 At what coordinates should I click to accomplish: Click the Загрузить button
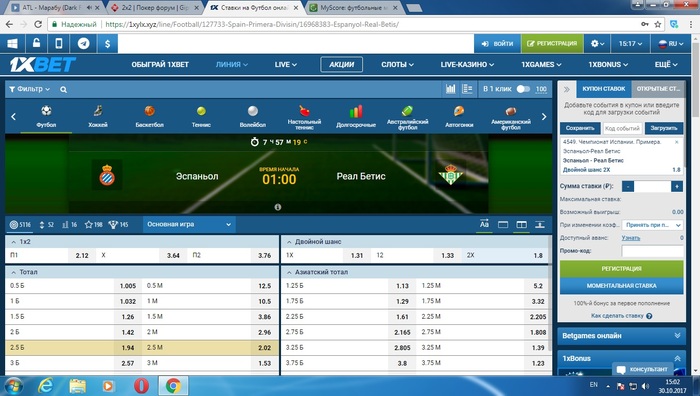(x=664, y=128)
